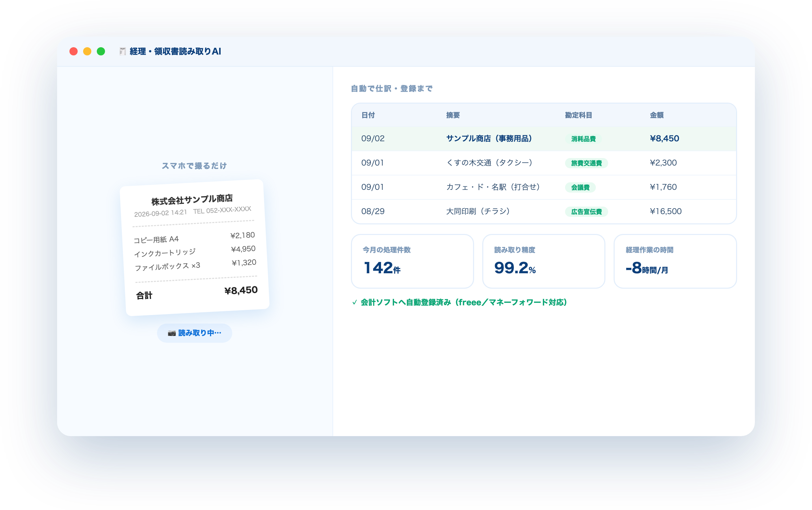Open the 読み取り精度 99.2% card
The image size is (812, 510).
(543, 261)
